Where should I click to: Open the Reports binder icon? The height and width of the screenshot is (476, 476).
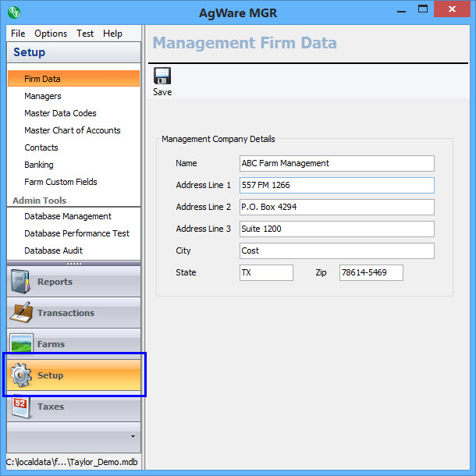click(x=21, y=282)
